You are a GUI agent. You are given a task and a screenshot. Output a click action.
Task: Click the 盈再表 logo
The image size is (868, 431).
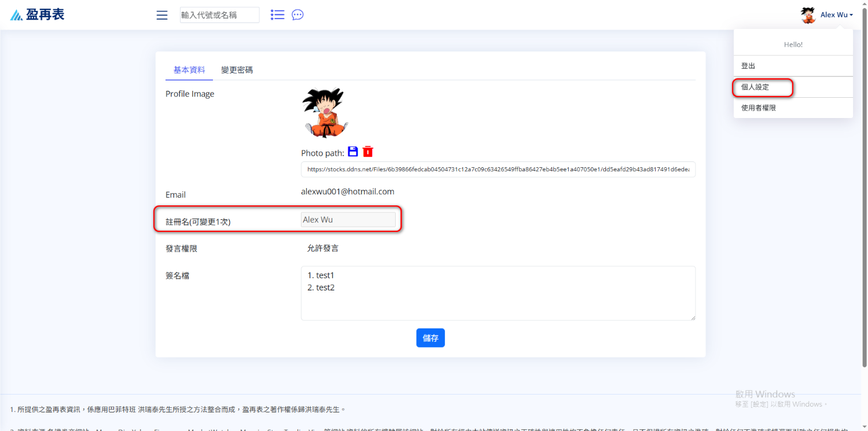click(x=38, y=15)
